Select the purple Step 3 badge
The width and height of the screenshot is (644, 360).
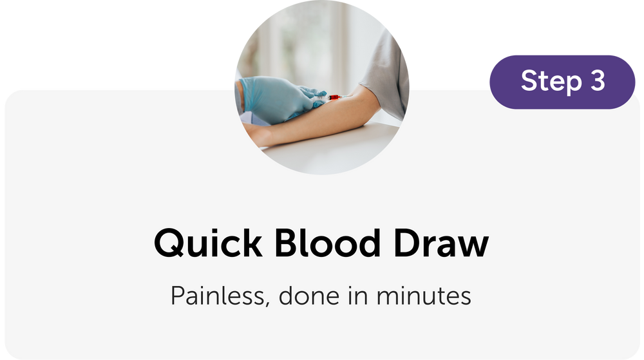562,82
